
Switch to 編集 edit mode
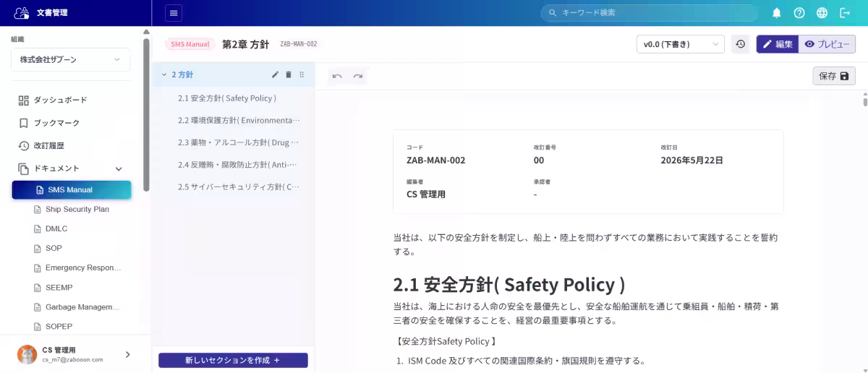tap(778, 44)
